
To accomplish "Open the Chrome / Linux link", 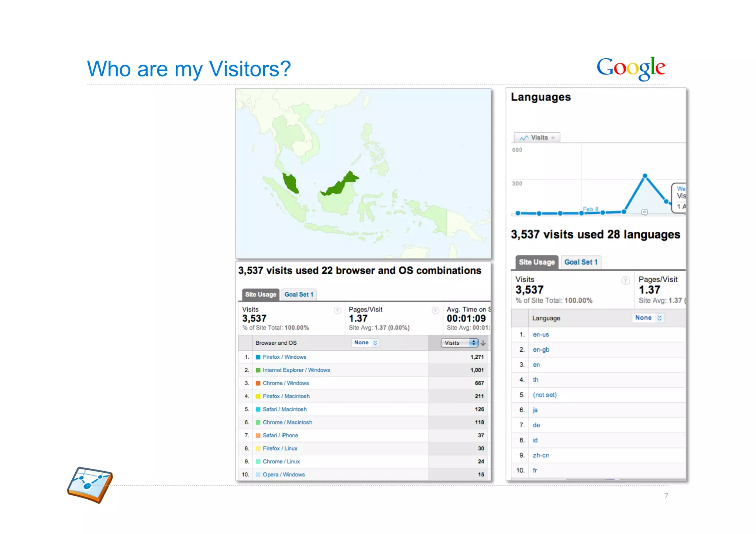I will 281,462.
